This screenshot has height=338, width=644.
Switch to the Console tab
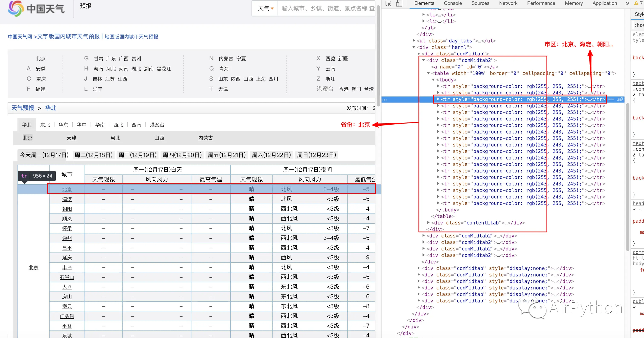pyautogui.click(x=453, y=3)
